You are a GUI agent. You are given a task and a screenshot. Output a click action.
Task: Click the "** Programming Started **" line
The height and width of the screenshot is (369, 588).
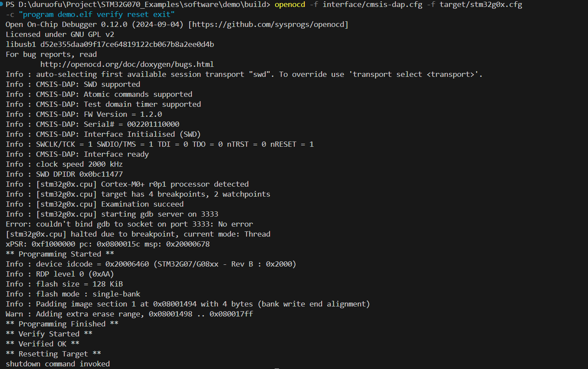point(60,254)
